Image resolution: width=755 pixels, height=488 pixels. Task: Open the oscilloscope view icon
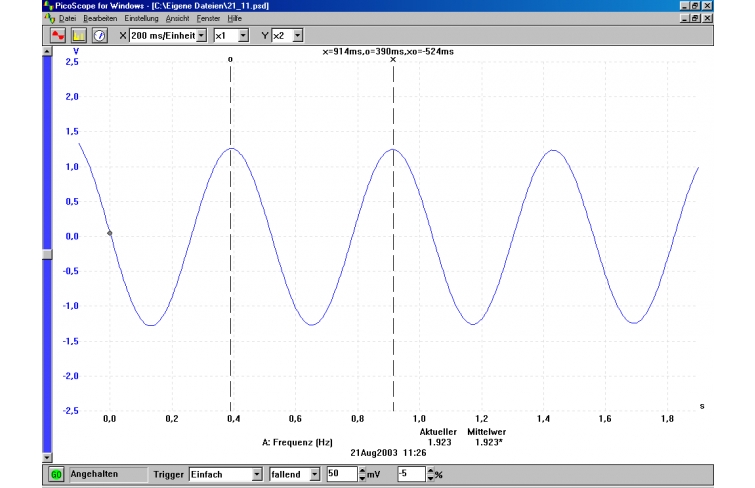tap(58, 36)
